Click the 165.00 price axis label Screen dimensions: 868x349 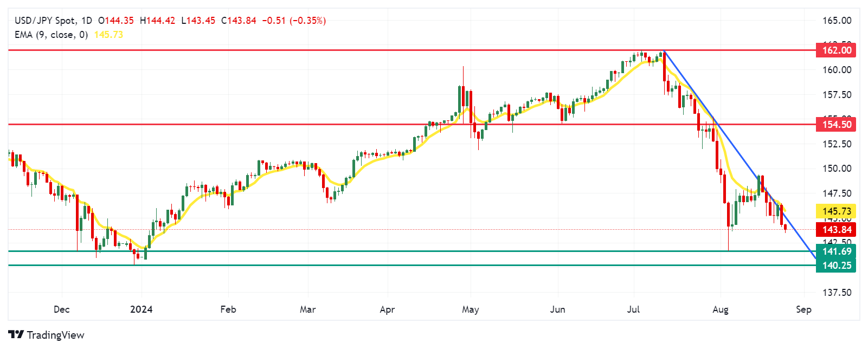click(x=837, y=21)
